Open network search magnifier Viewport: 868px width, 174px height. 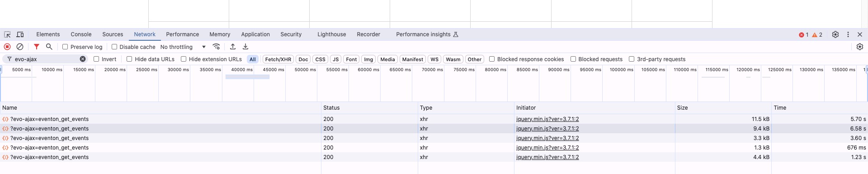[49, 47]
